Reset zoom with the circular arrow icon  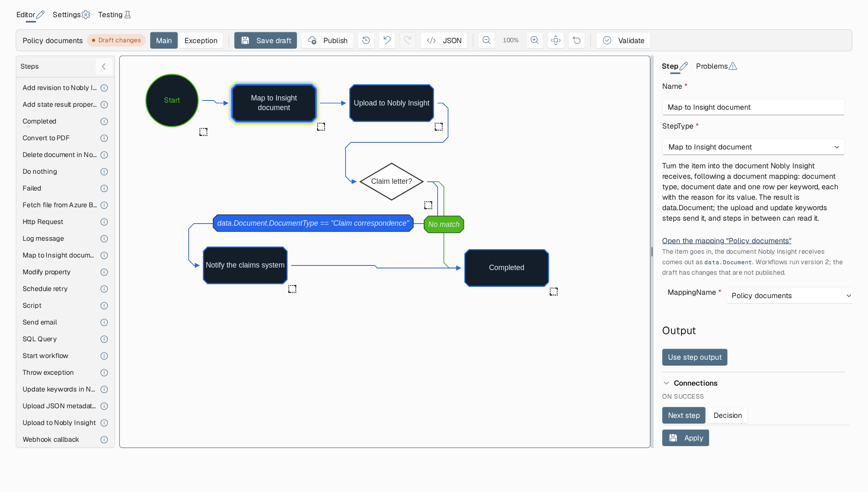pos(577,40)
